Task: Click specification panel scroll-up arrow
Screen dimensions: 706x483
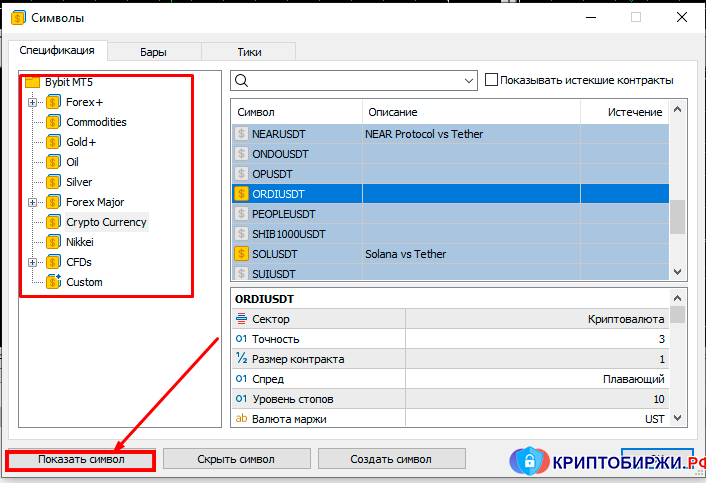Action: coord(677,298)
